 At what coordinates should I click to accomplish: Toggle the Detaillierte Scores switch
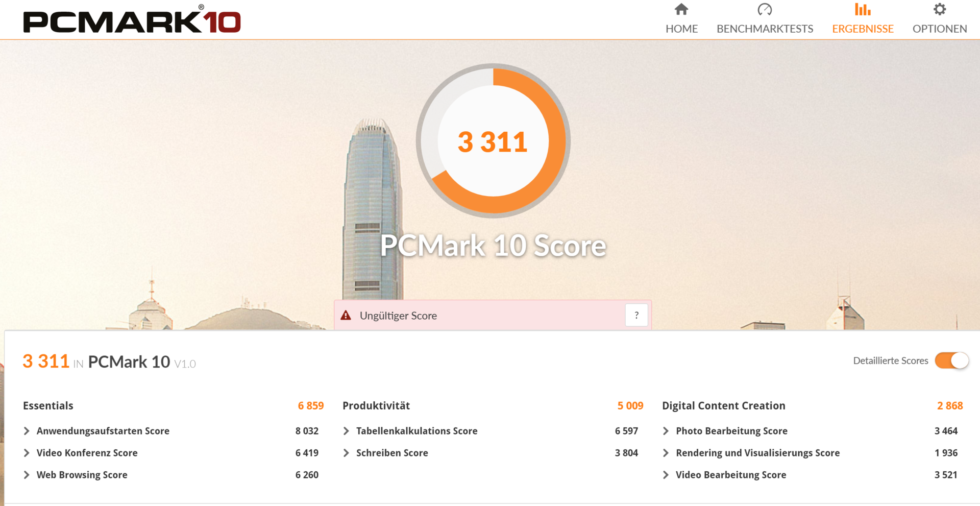[951, 360]
